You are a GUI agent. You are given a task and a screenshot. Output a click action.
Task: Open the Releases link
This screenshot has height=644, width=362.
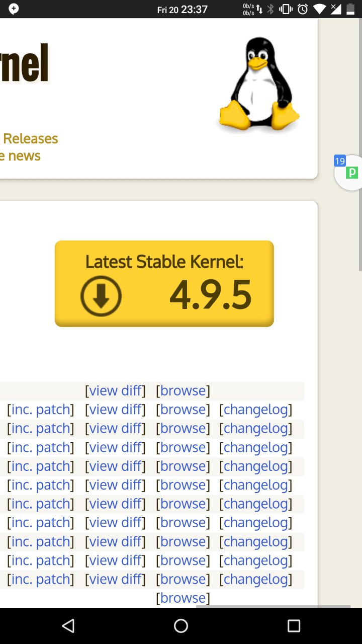pos(31,138)
